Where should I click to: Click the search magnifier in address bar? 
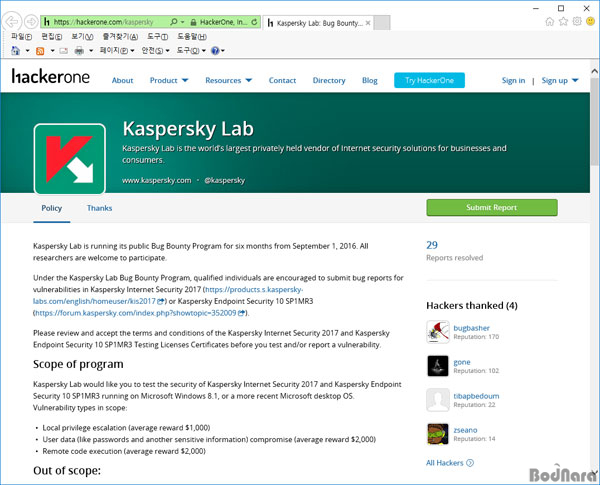click(x=174, y=22)
